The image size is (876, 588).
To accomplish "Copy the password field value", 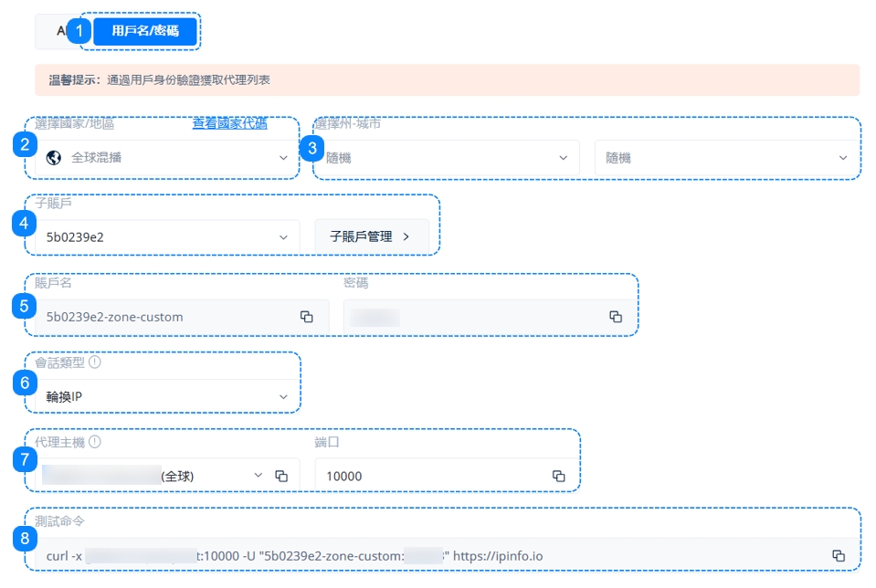I will [x=616, y=317].
